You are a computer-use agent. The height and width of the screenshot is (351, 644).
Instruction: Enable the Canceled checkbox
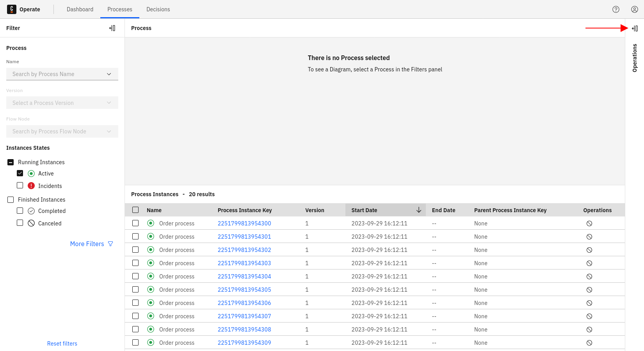pyautogui.click(x=20, y=223)
